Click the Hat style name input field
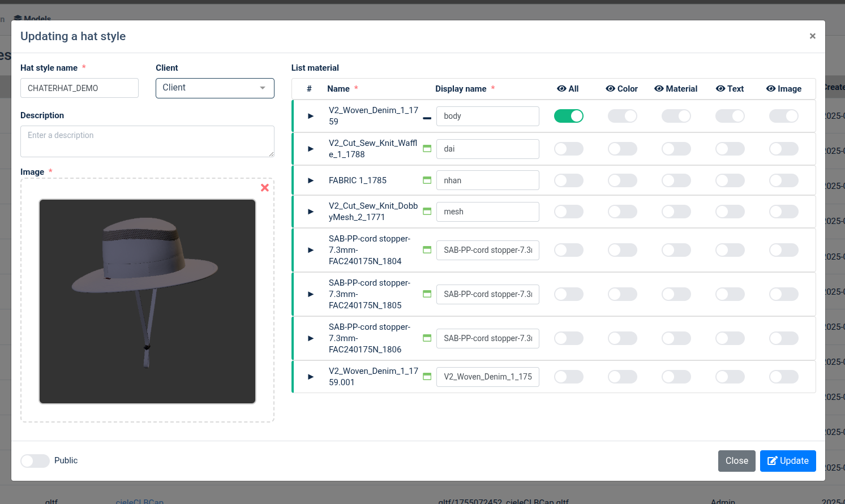This screenshot has height=504, width=845. [79, 88]
